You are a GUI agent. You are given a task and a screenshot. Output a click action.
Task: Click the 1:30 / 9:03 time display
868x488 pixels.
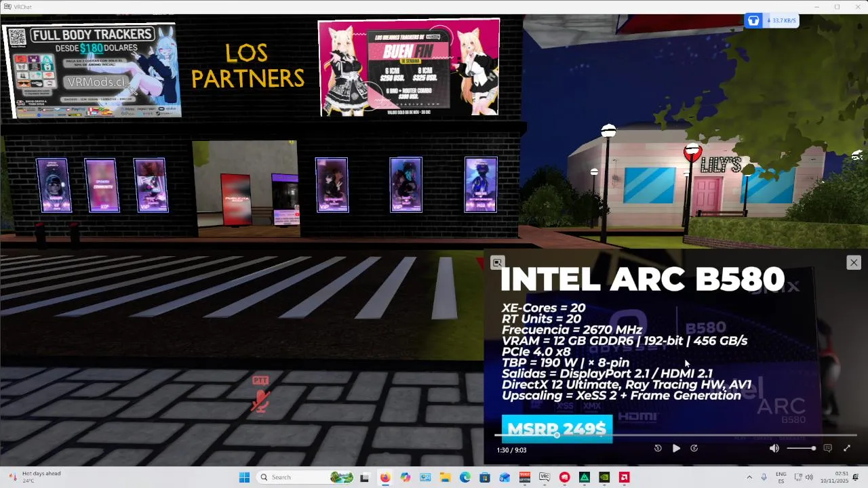click(511, 450)
